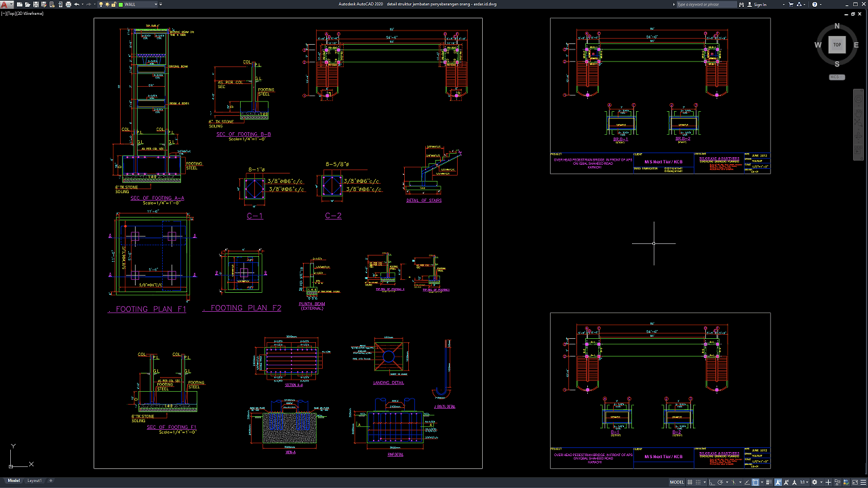
Task: Add a new layout with plus tab
Action: (51, 481)
